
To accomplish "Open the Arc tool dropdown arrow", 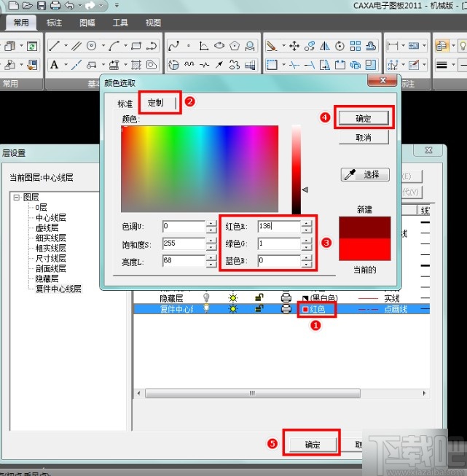I will 125,46.
